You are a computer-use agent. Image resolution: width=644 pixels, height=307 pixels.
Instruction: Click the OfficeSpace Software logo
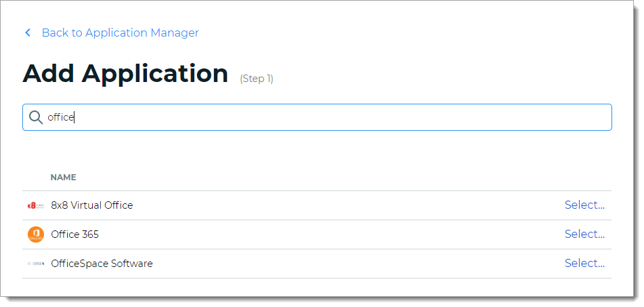[36, 264]
